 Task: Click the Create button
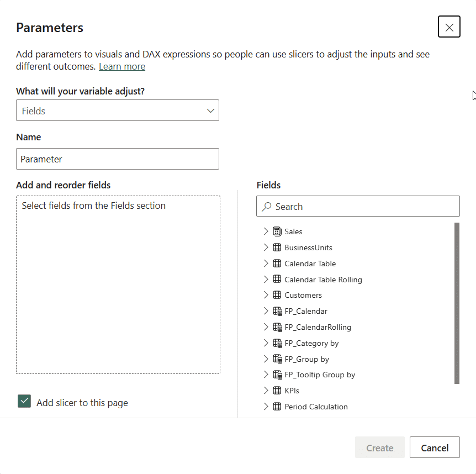[x=379, y=447]
